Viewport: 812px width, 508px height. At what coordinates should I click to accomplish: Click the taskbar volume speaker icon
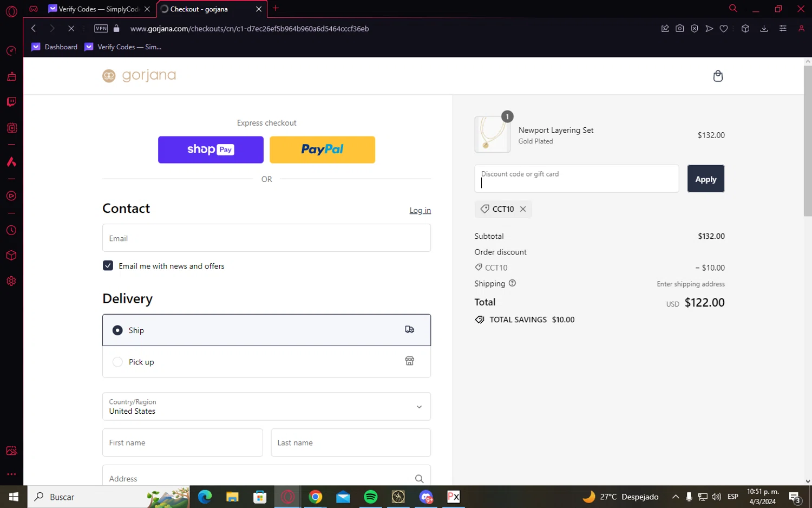point(716,497)
